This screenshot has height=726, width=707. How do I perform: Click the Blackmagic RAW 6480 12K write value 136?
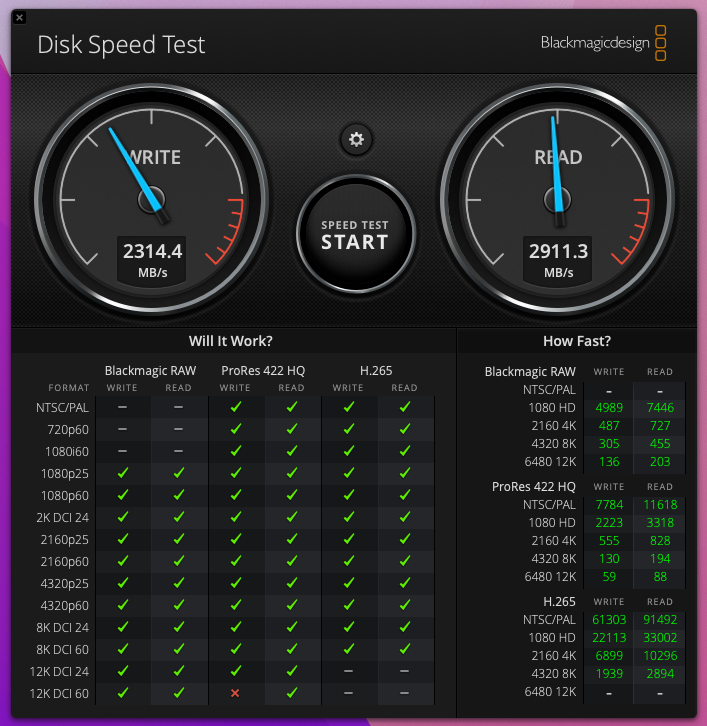[609, 462]
